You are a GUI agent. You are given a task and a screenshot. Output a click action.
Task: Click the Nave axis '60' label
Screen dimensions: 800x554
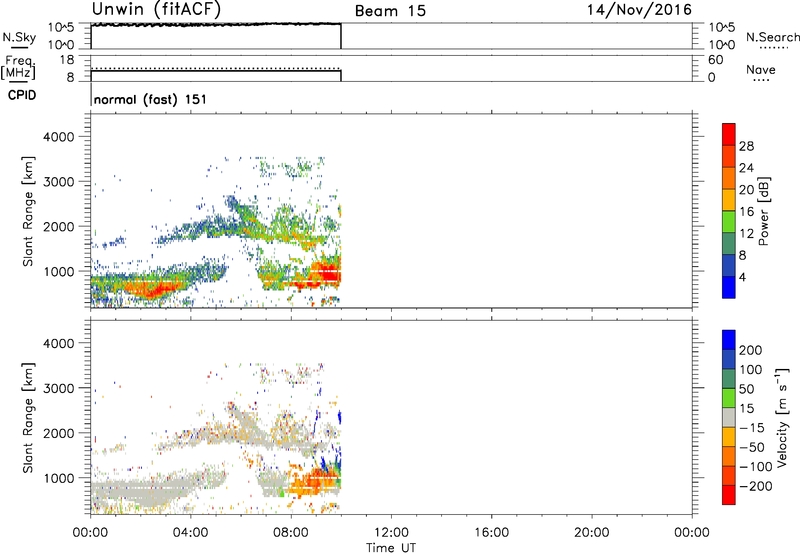pos(715,60)
